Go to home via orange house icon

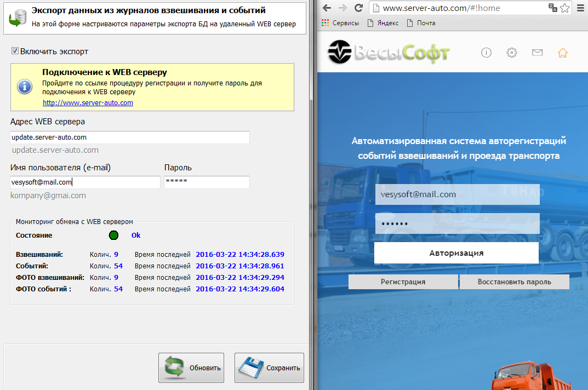pyautogui.click(x=563, y=53)
